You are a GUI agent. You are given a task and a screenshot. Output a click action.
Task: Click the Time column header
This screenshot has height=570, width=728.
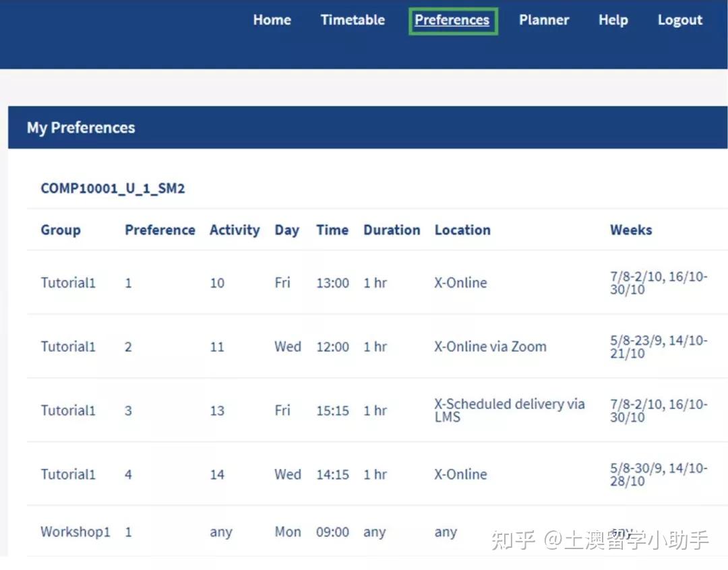(332, 230)
